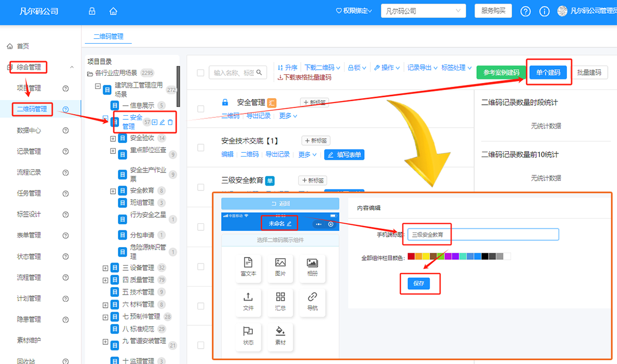Open 数据中心 in the left sidebar
617x364 pixels.
pyautogui.click(x=29, y=130)
